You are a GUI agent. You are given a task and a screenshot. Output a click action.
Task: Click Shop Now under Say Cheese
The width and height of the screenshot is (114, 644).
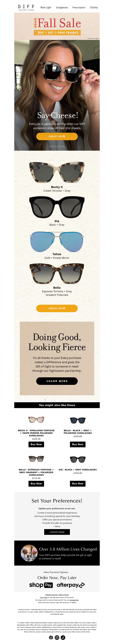click(x=57, y=137)
